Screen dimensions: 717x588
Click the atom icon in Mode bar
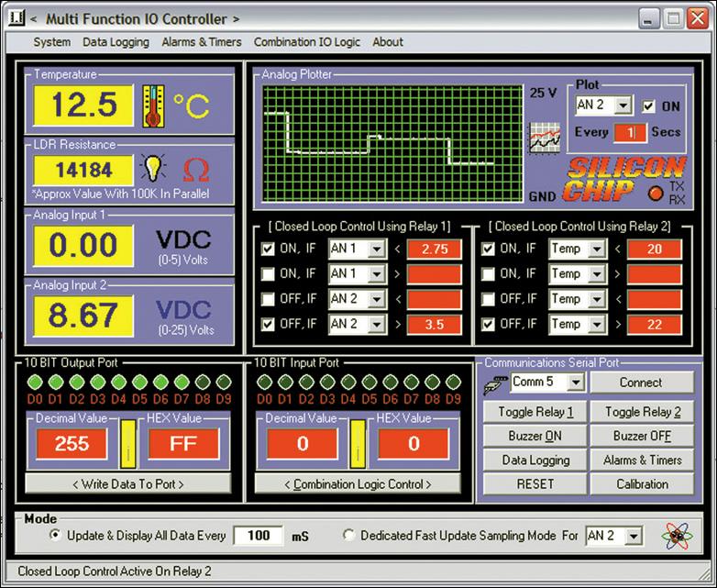[x=677, y=536]
